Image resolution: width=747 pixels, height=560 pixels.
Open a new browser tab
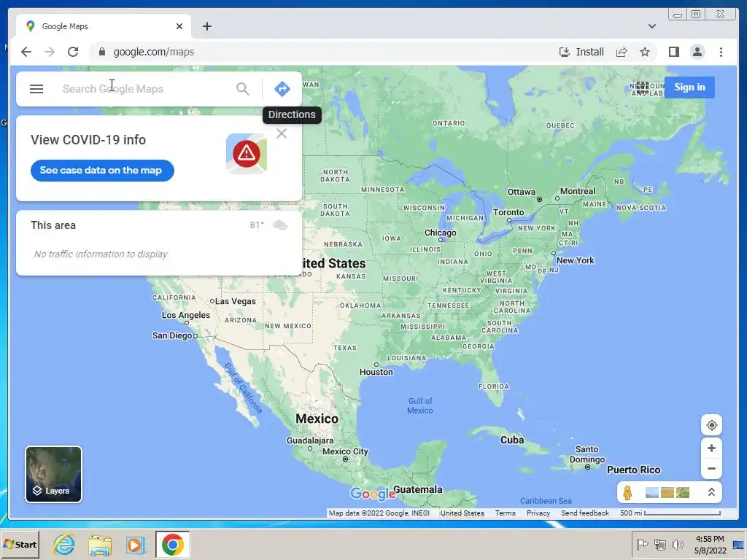[206, 26]
